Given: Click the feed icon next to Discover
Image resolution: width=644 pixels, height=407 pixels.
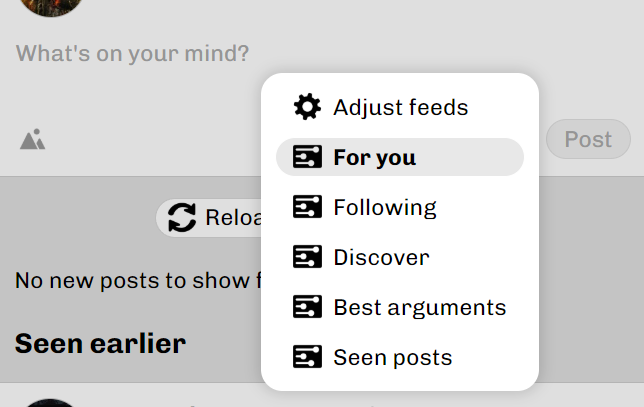Looking at the screenshot, I should [x=307, y=257].
